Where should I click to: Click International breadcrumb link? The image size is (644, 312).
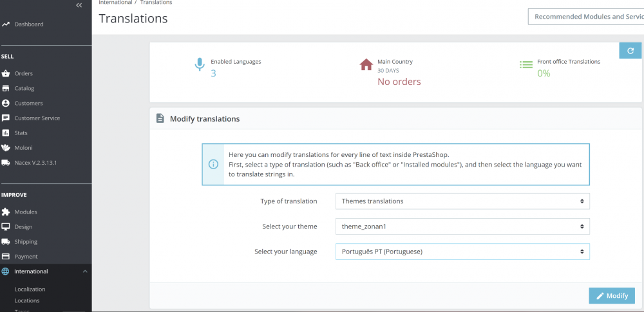tap(115, 3)
